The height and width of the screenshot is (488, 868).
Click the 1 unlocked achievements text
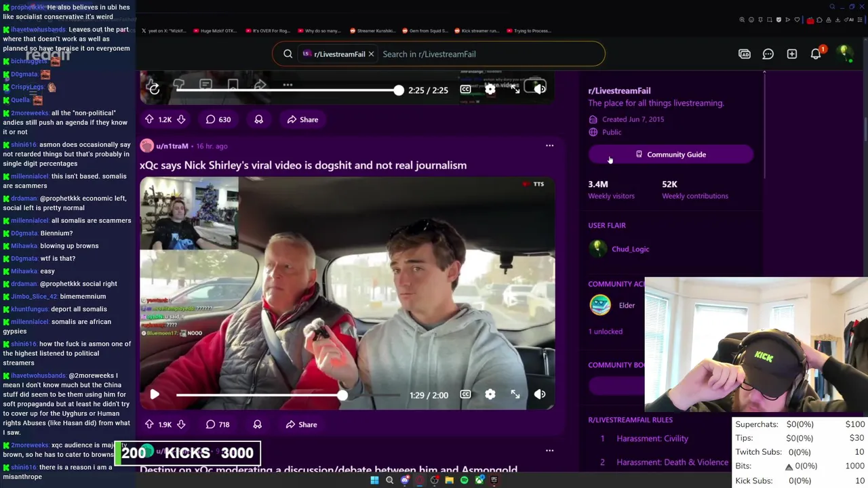[606, 331]
